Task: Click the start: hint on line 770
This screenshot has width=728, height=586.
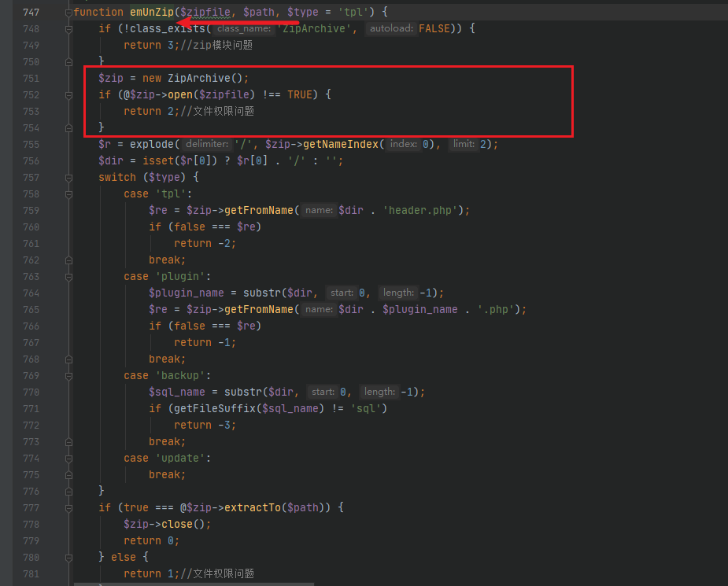Action: pos(323,393)
